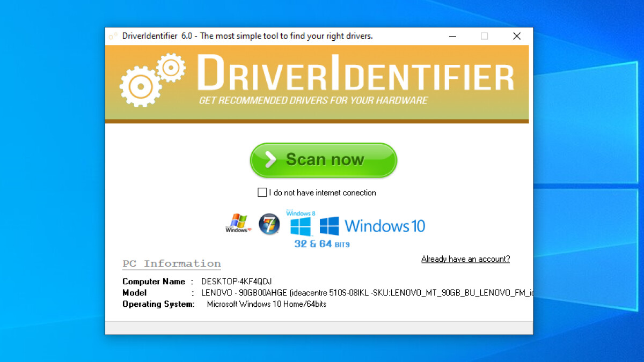Click the 'Operating System:' label
The width and height of the screenshot is (644, 362).
tap(158, 304)
